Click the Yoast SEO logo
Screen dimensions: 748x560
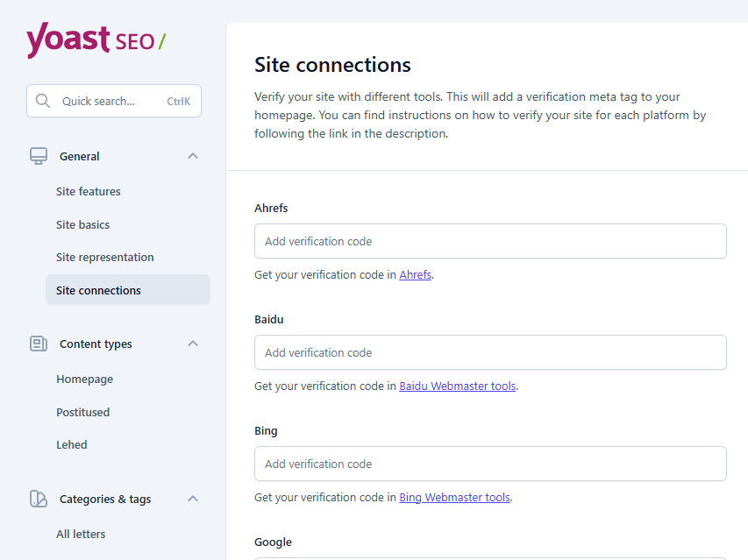click(x=96, y=40)
